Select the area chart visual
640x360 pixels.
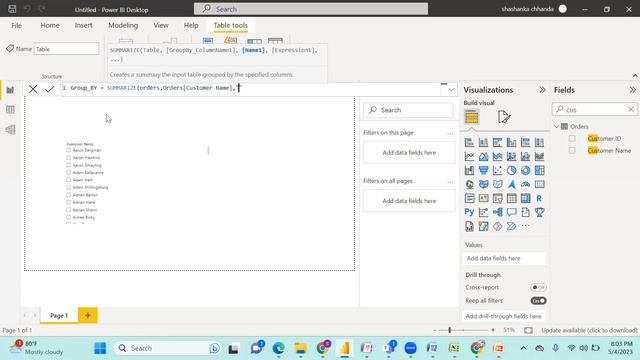[x=483, y=156]
